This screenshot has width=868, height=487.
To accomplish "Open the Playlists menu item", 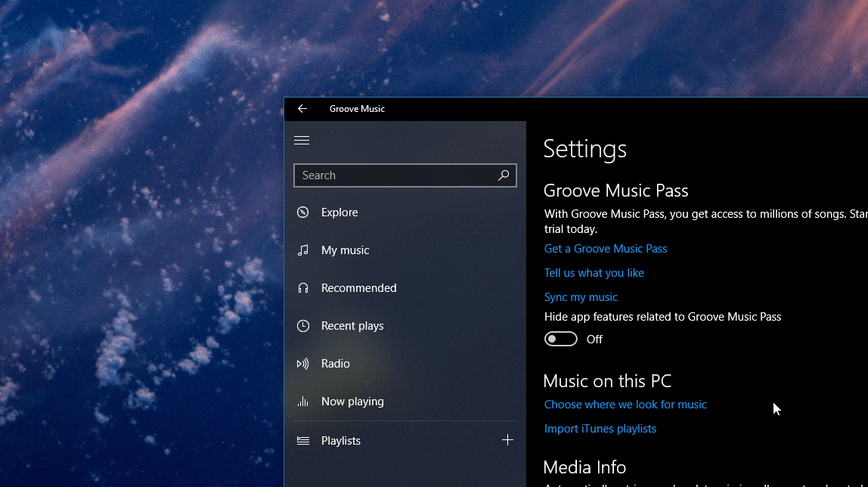I will click(341, 441).
